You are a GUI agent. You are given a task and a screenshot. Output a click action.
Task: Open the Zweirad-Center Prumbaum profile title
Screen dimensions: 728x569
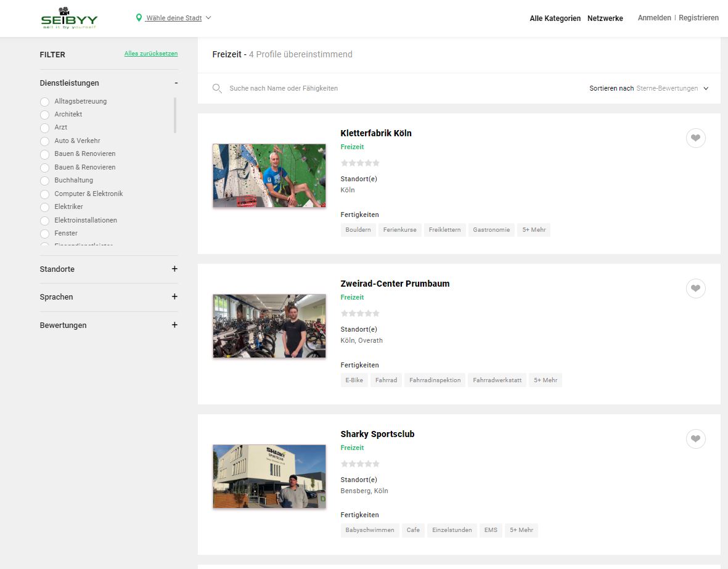(x=395, y=284)
